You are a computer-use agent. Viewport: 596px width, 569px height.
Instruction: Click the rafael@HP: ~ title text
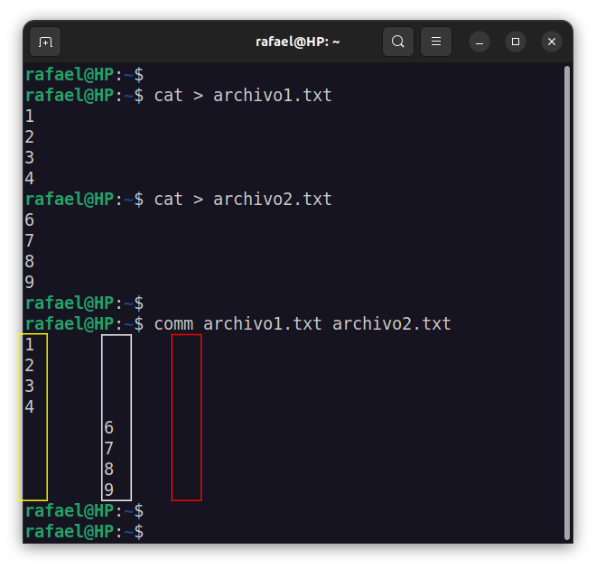298,42
